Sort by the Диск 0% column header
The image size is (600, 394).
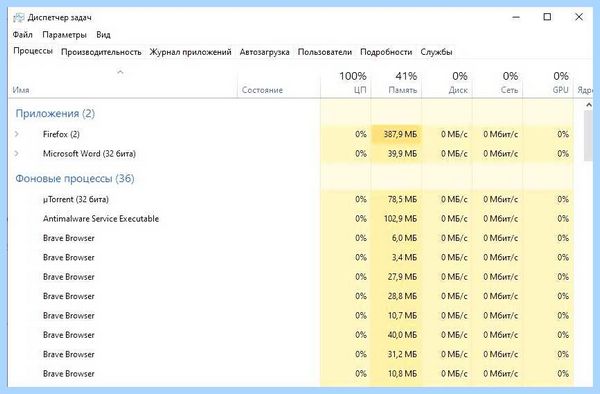(447, 83)
